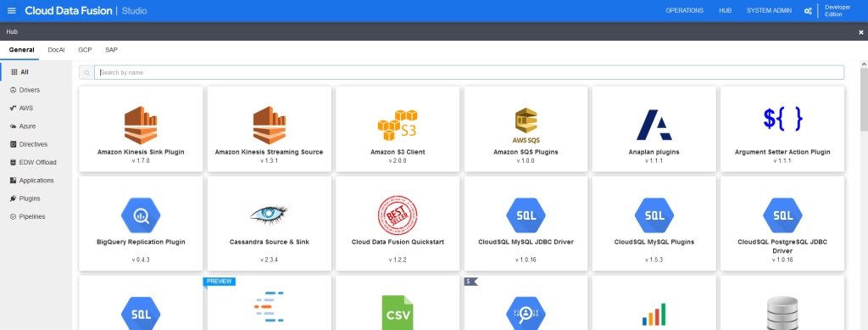Viewport: 868px width, 330px height.
Task: Click the v 1.2.2 version text
Action: [398, 259]
